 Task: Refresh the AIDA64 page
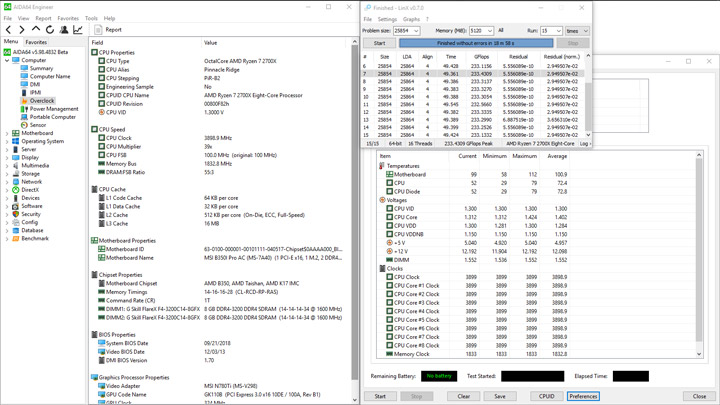50,30
